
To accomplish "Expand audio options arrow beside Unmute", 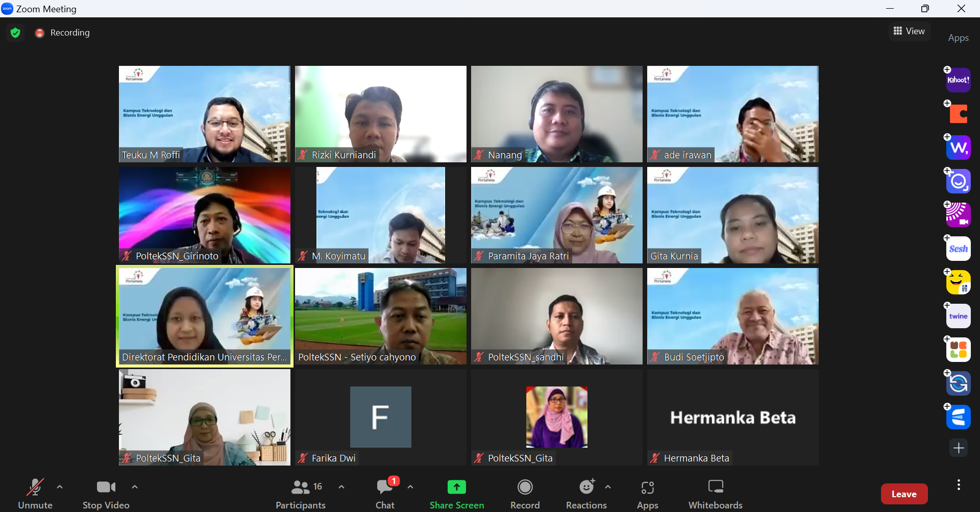I will (x=60, y=487).
